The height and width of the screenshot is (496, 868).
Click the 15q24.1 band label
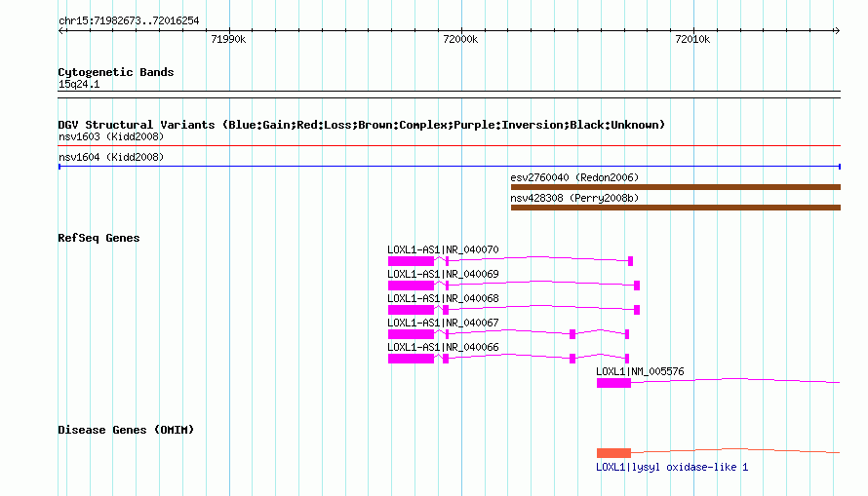tap(79, 84)
